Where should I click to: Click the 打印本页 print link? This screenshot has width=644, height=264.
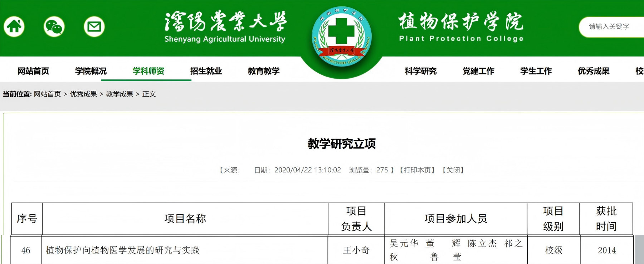tap(417, 170)
